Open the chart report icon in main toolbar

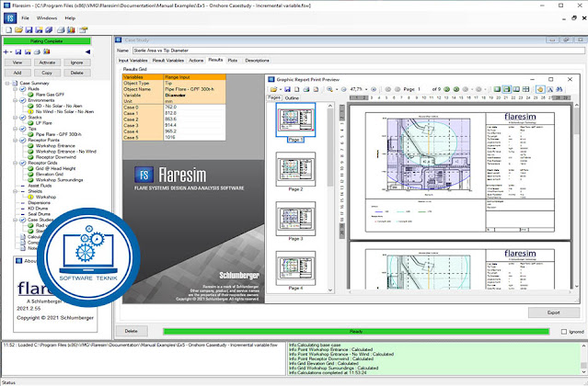point(71,29)
